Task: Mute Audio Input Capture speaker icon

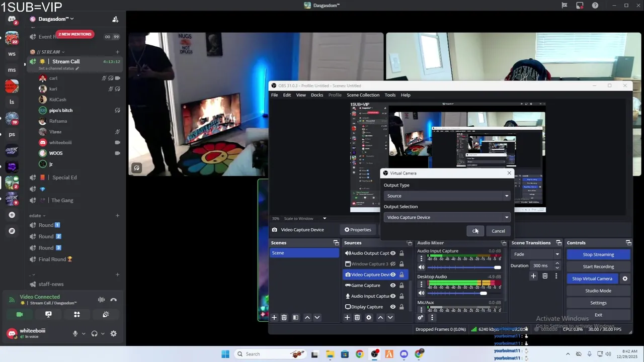Action: tap(422, 267)
